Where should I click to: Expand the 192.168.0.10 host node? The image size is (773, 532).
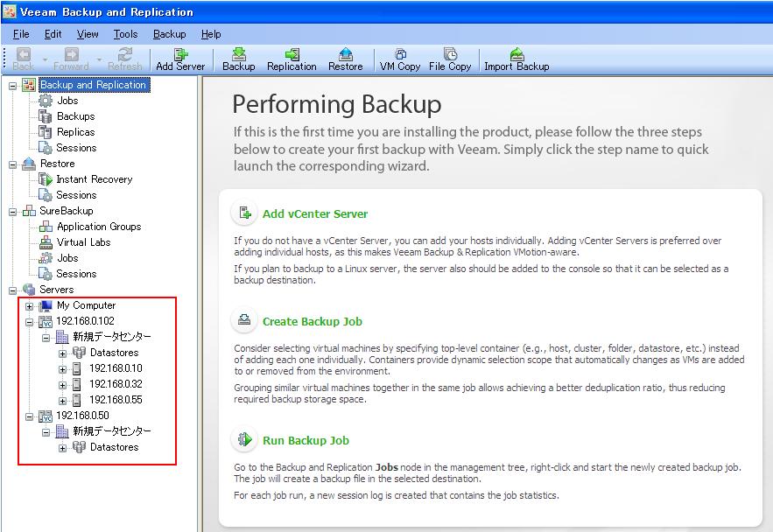(63, 369)
